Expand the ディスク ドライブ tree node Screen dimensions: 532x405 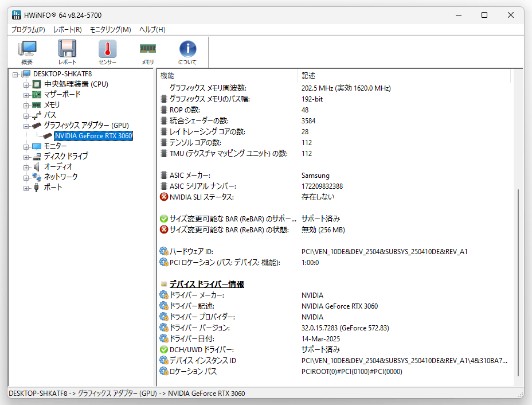coord(26,157)
